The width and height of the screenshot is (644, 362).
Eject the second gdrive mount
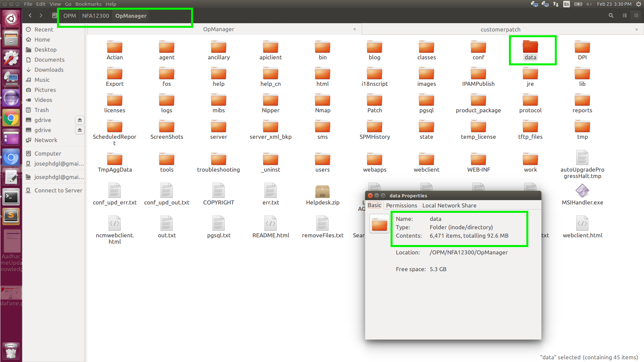[x=79, y=130]
